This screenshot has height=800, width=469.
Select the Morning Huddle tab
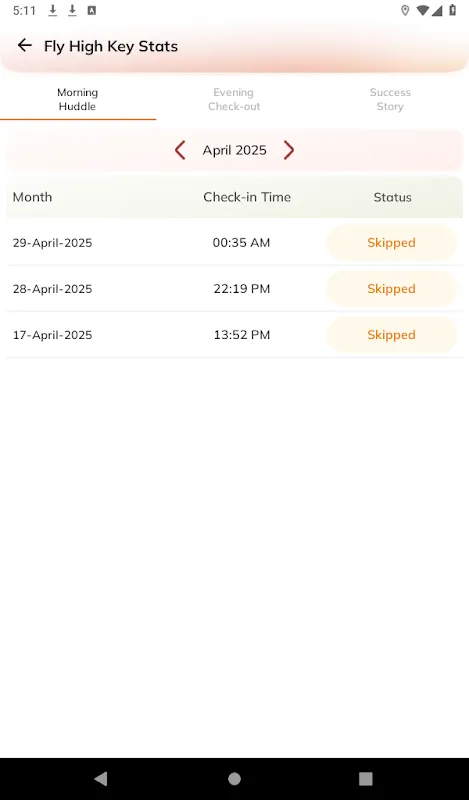78,99
